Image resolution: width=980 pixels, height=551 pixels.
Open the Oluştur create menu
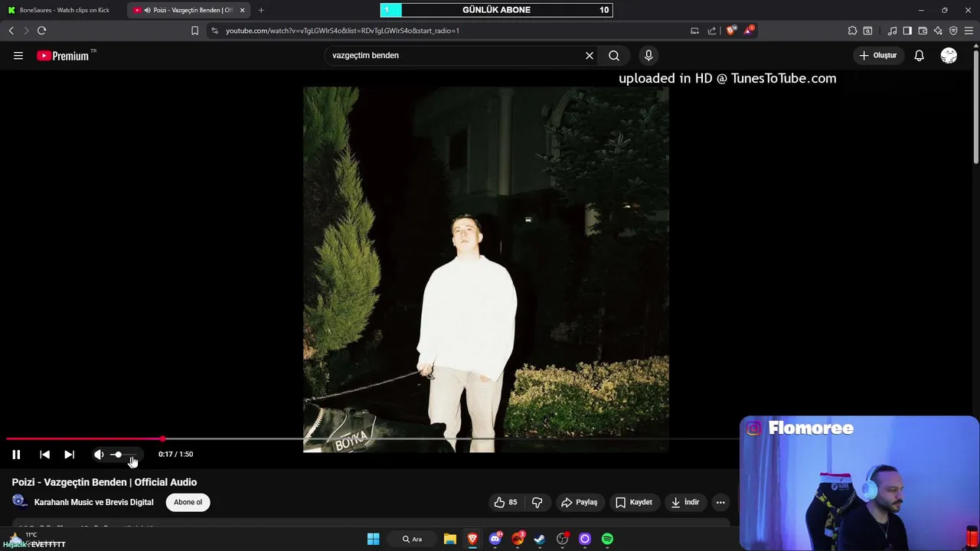click(877, 55)
